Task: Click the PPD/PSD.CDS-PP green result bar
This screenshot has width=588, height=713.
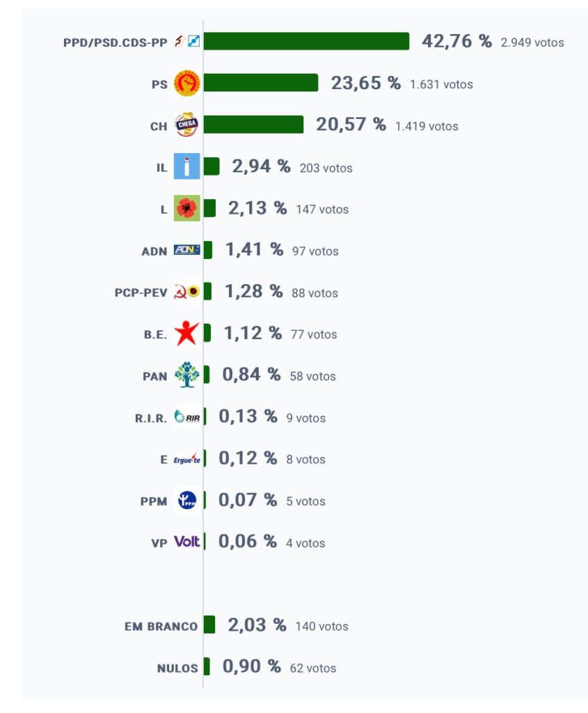Action: pyautogui.click(x=306, y=41)
